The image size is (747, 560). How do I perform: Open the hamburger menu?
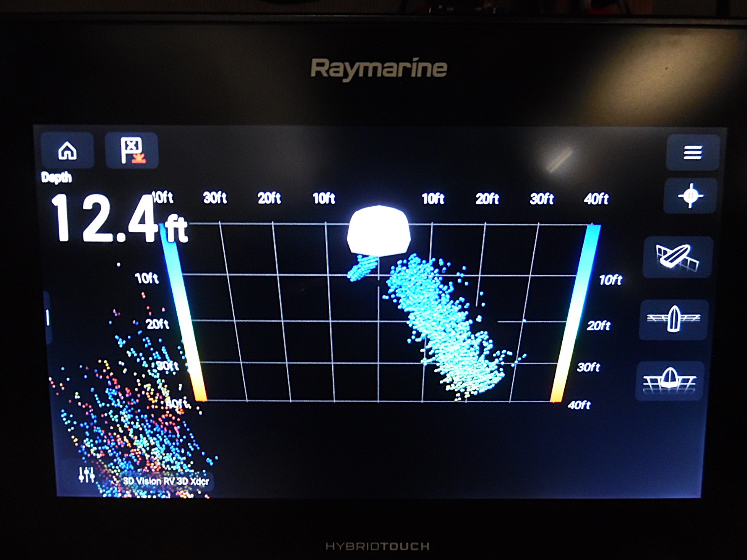pyautogui.click(x=693, y=152)
